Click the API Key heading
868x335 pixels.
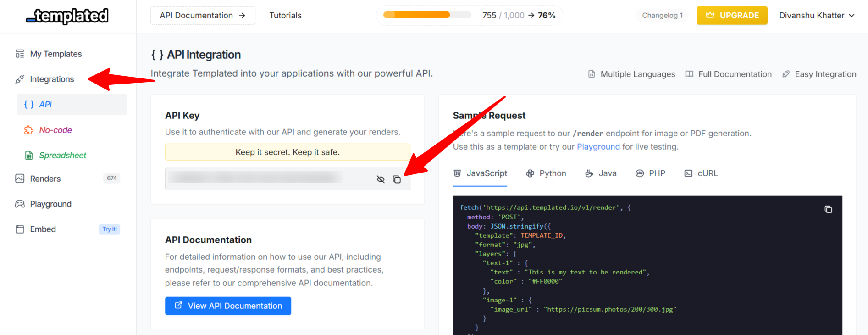click(182, 116)
